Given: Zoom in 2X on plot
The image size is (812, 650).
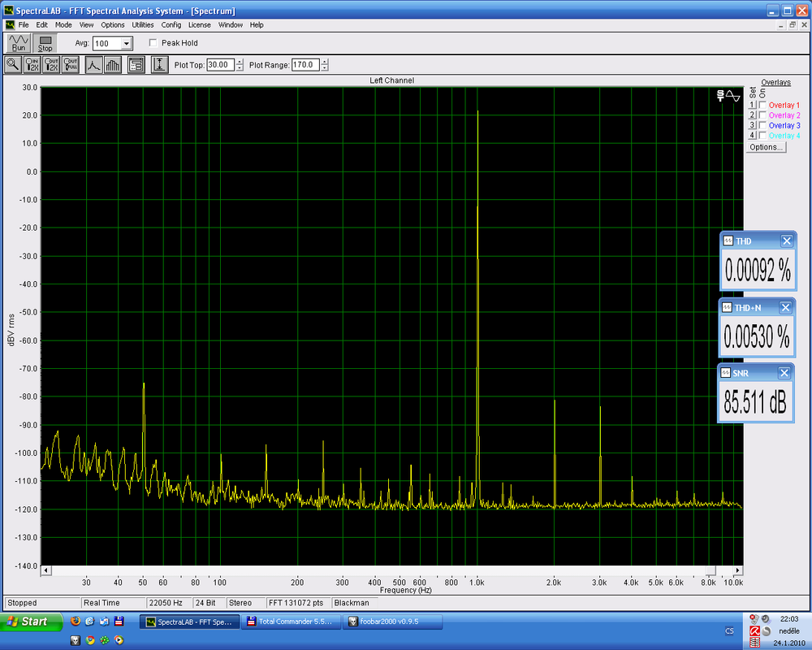Looking at the screenshot, I should pyautogui.click(x=32, y=65).
